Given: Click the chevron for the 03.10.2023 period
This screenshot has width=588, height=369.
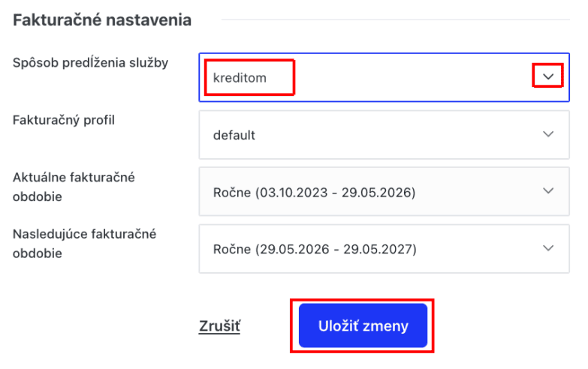Looking at the screenshot, I should click(547, 191).
